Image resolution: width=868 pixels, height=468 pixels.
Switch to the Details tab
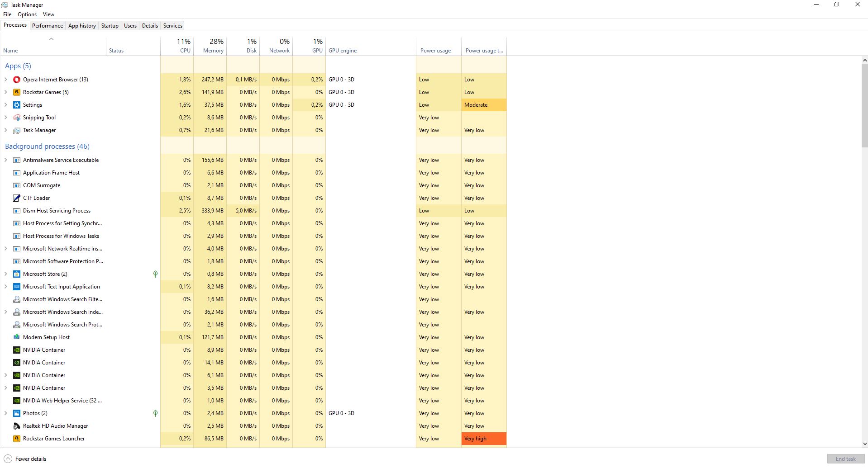coord(150,26)
